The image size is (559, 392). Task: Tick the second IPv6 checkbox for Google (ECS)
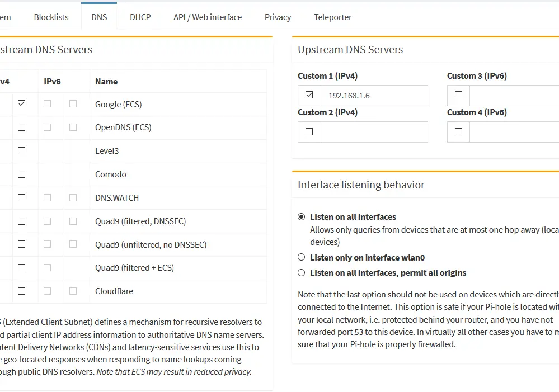click(73, 103)
